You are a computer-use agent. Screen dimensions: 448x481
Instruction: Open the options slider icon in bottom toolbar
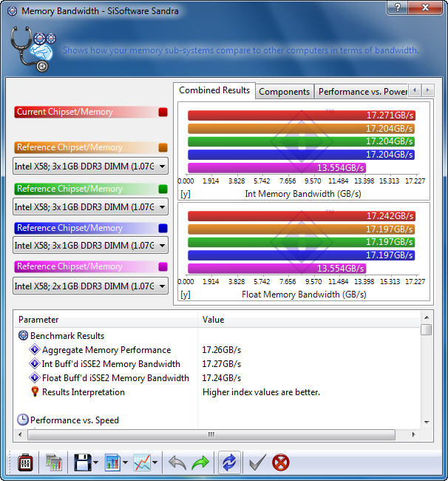[25, 462]
